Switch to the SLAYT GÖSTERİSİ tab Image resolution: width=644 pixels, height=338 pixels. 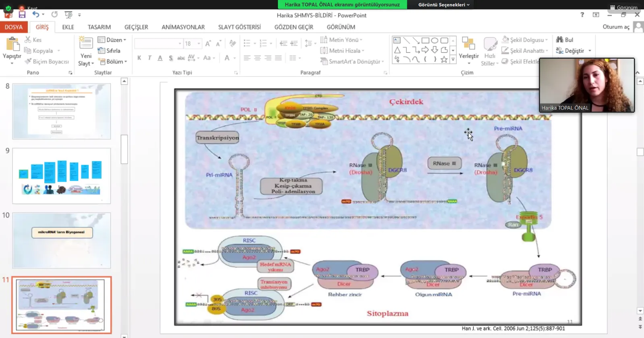(x=240, y=27)
